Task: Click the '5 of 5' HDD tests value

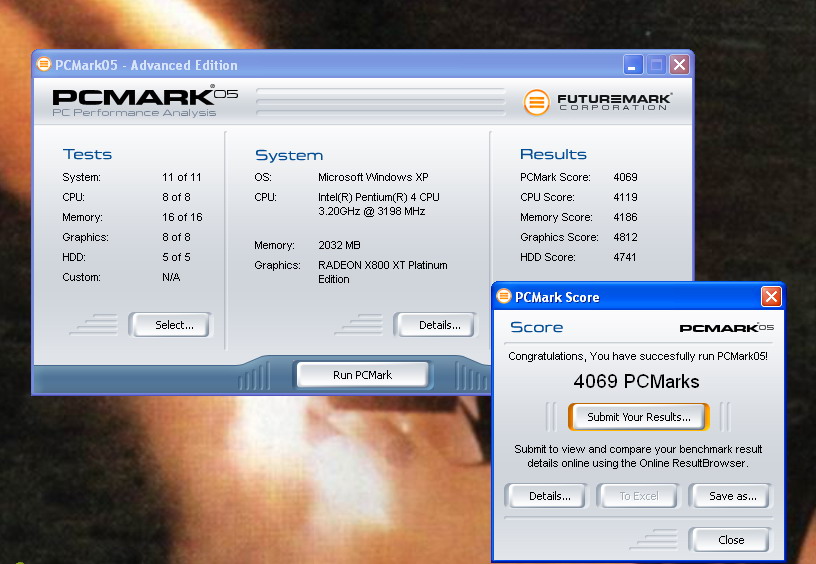Action: click(x=176, y=258)
